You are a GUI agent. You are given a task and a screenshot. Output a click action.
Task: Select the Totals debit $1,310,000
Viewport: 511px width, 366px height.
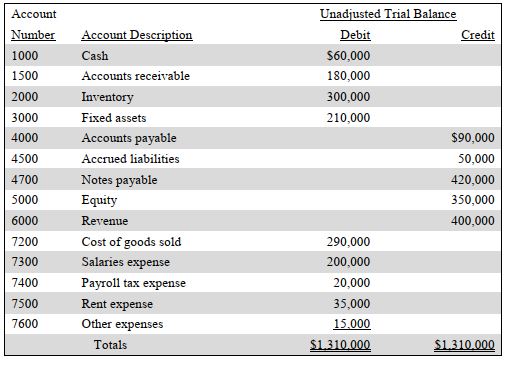340,345
